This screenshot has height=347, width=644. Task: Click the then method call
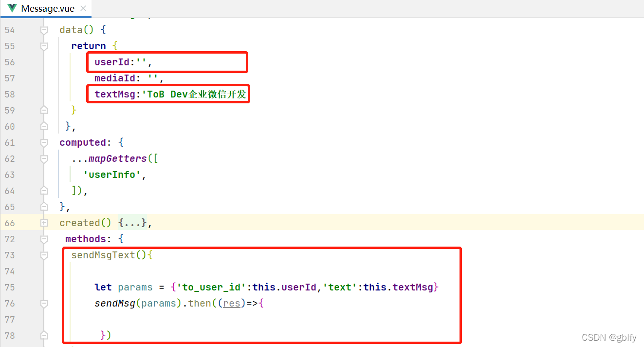click(200, 304)
